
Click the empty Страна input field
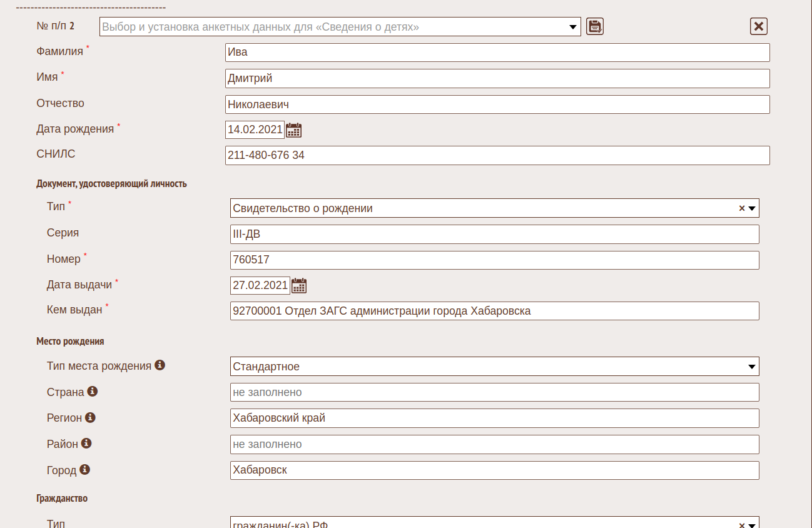pyautogui.click(x=494, y=392)
